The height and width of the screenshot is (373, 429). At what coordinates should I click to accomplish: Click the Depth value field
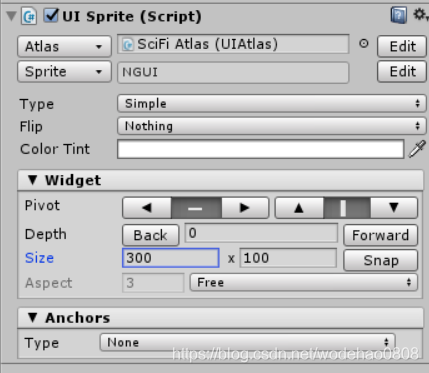(x=261, y=233)
